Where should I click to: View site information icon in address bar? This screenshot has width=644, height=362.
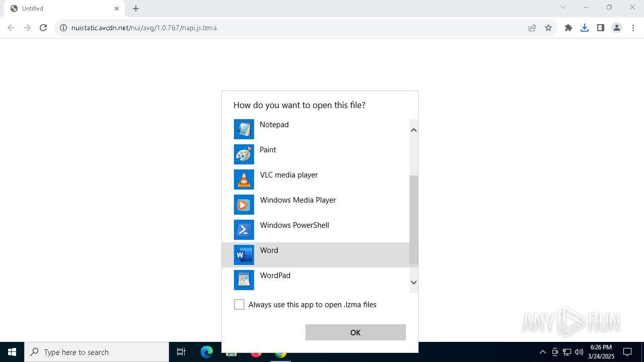click(63, 28)
